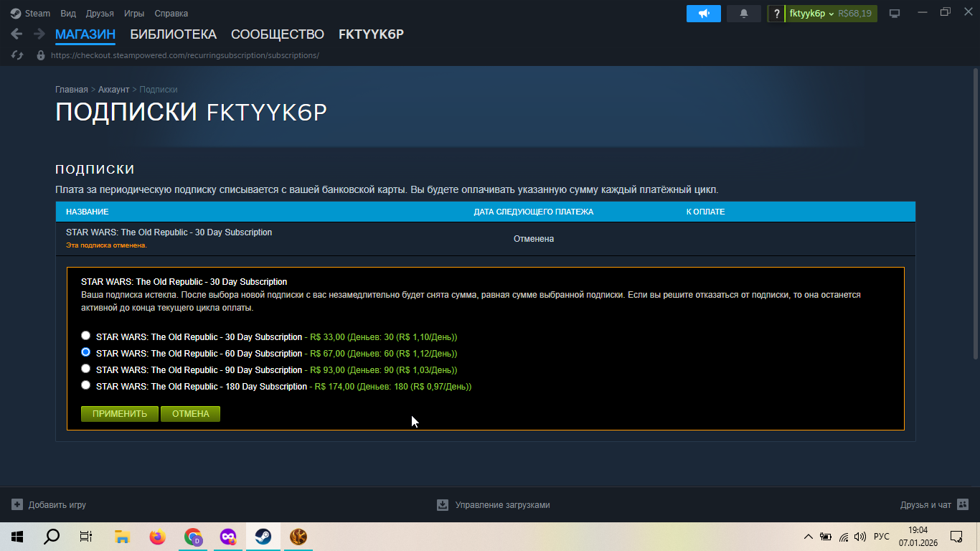The width and height of the screenshot is (980, 551).
Task: Click the Steam icon on the taskbar
Action: point(263,537)
